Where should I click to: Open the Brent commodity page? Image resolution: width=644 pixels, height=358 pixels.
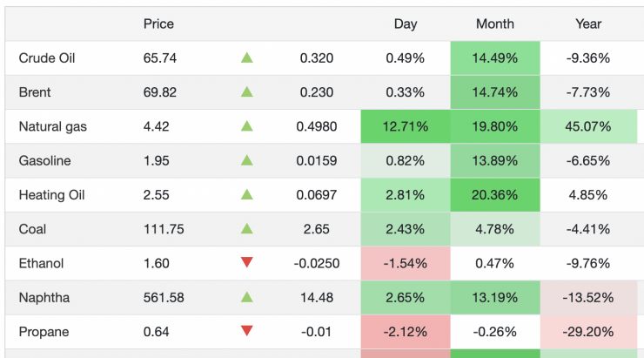35,92
